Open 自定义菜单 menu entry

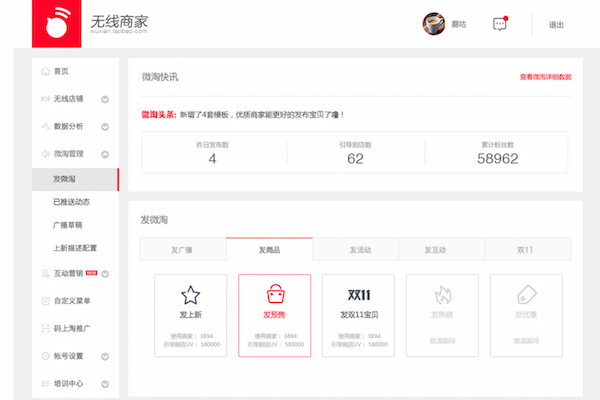(x=72, y=301)
